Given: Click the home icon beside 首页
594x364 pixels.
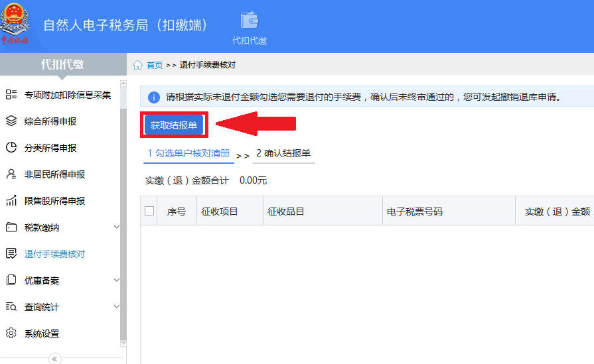Looking at the screenshot, I should tap(137, 65).
